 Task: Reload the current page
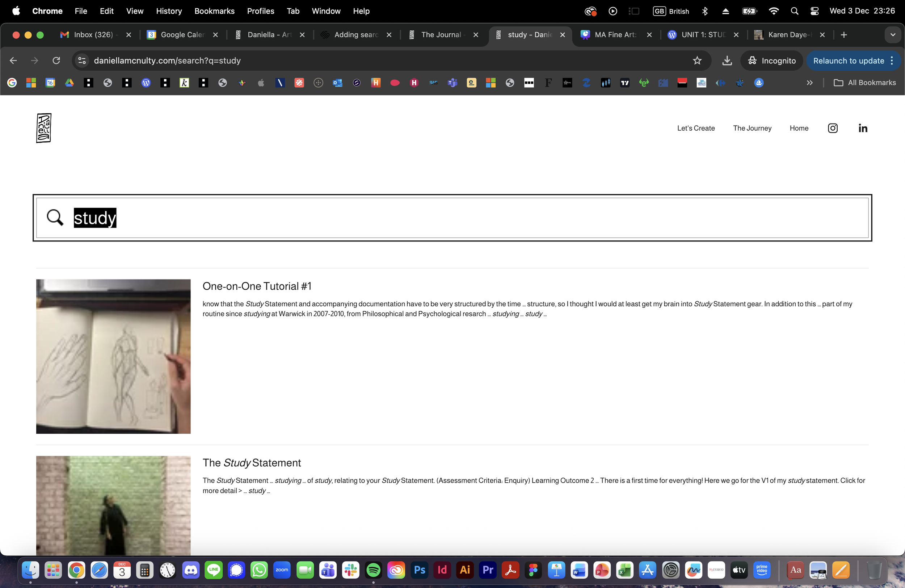(x=56, y=60)
